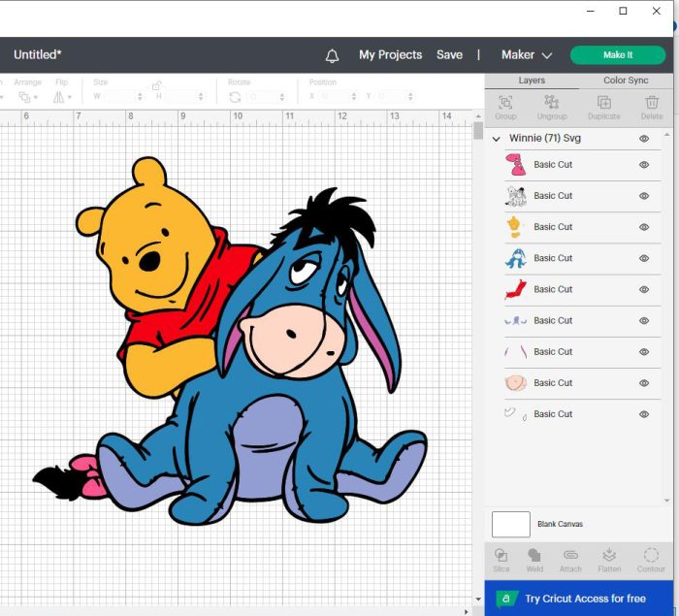
Task: Hide the pink bow Basic Cut layer
Action: pyautogui.click(x=644, y=165)
